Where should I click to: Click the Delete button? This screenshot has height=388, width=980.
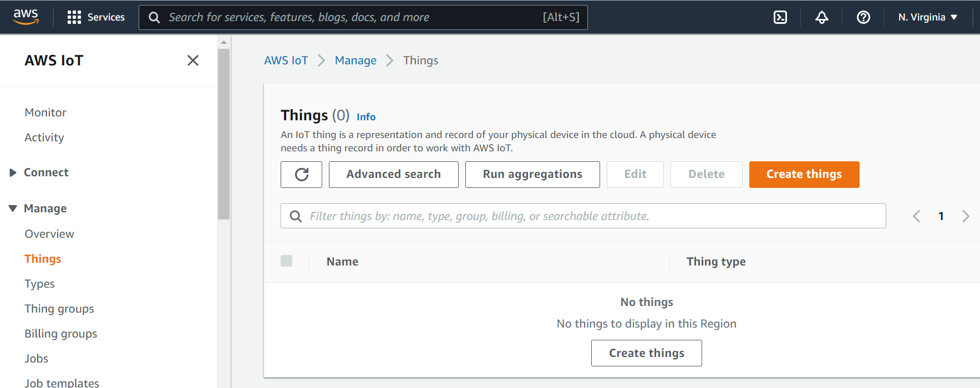click(x=707, y=175)
